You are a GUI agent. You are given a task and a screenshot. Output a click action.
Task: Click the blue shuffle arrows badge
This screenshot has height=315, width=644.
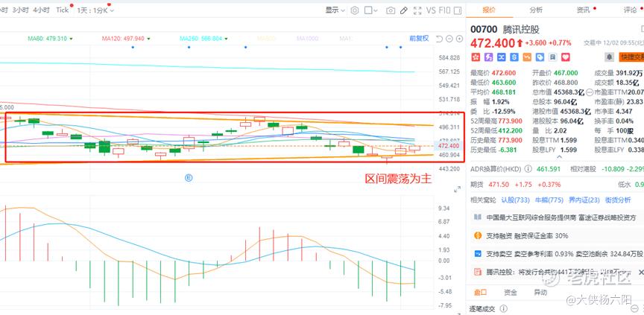(x=502, y=57)
